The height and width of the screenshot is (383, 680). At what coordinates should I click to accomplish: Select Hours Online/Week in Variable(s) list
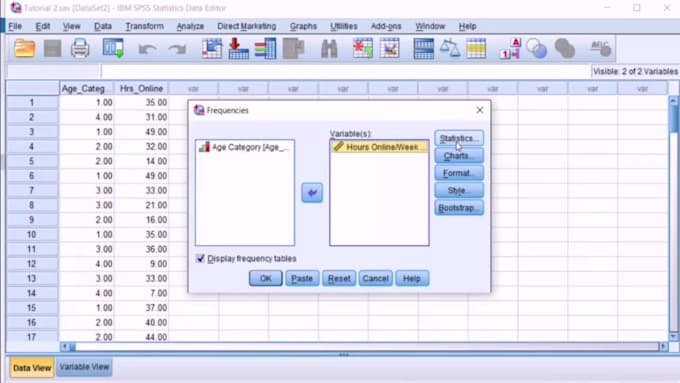379,147
